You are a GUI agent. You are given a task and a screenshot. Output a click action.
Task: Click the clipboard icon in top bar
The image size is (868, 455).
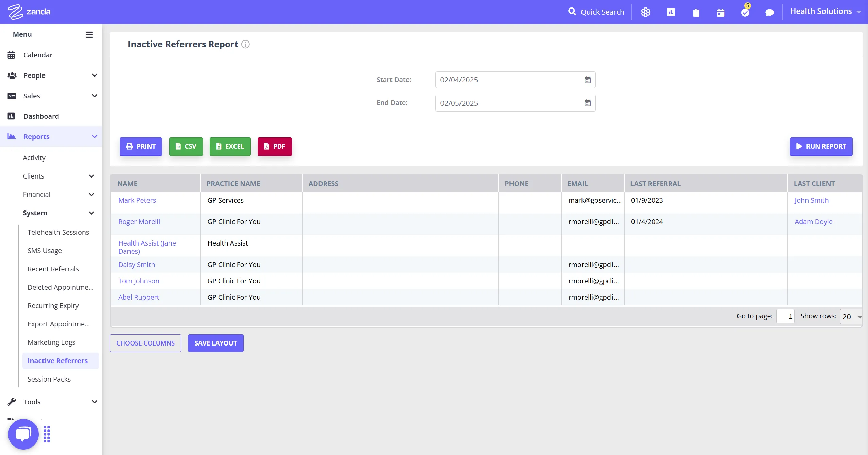pyautogui.click(x=696, y=13)
